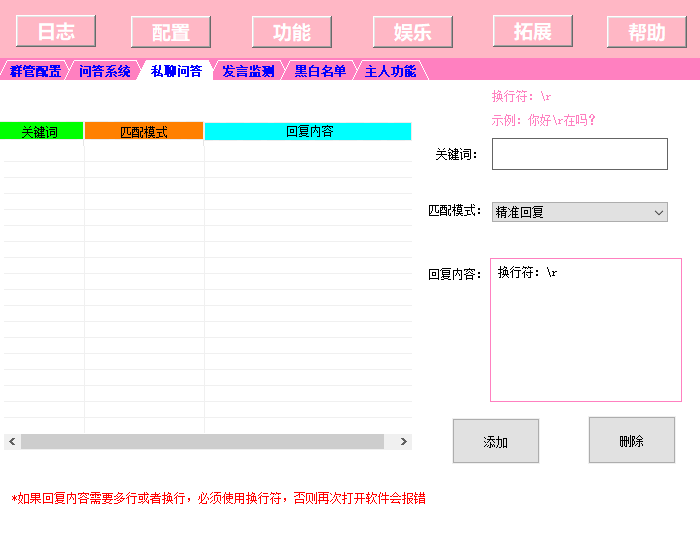
Task: Click the 日志 button in top bar
Action: tap(56, 31)
